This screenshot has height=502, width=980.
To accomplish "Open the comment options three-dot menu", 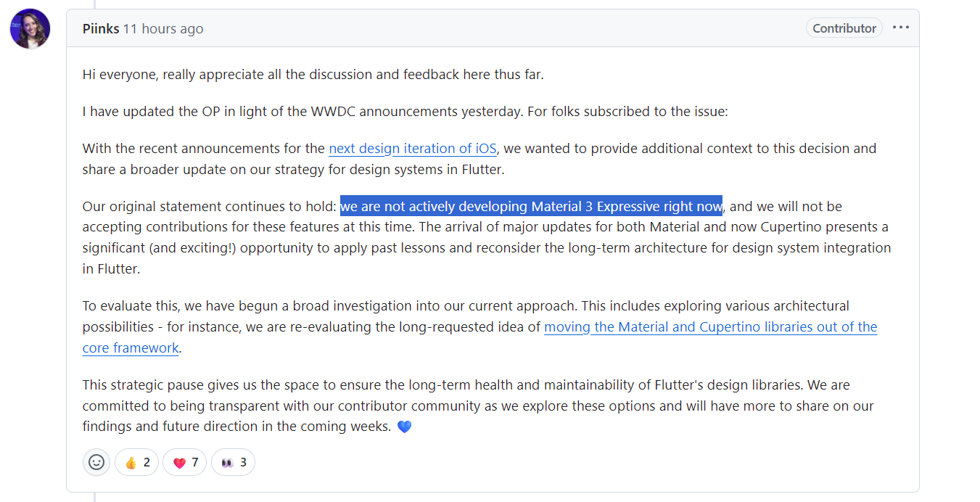I will [901, 28].
